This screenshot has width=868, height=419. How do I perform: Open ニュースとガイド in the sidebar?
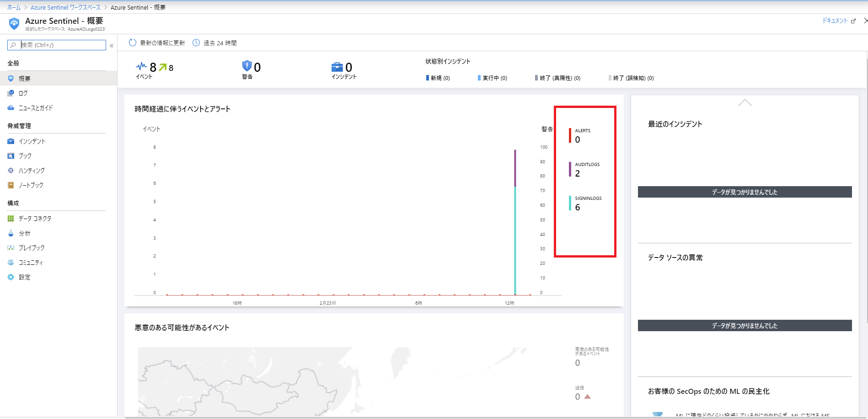pyautogui.click(x=59, y=107)
